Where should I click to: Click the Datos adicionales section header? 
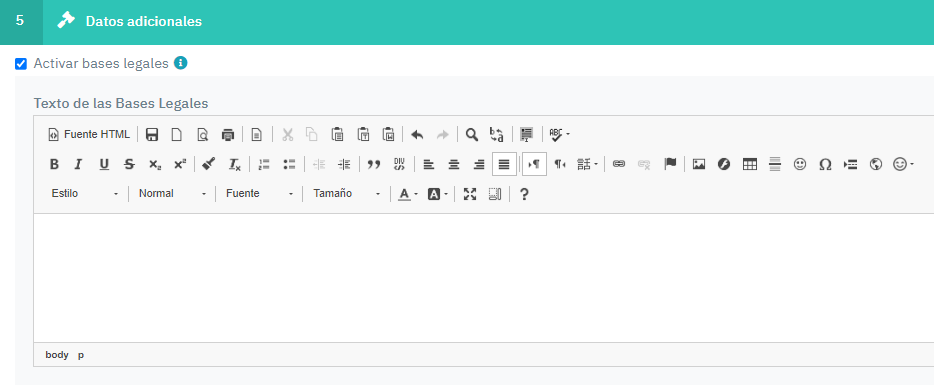point(467,22)
